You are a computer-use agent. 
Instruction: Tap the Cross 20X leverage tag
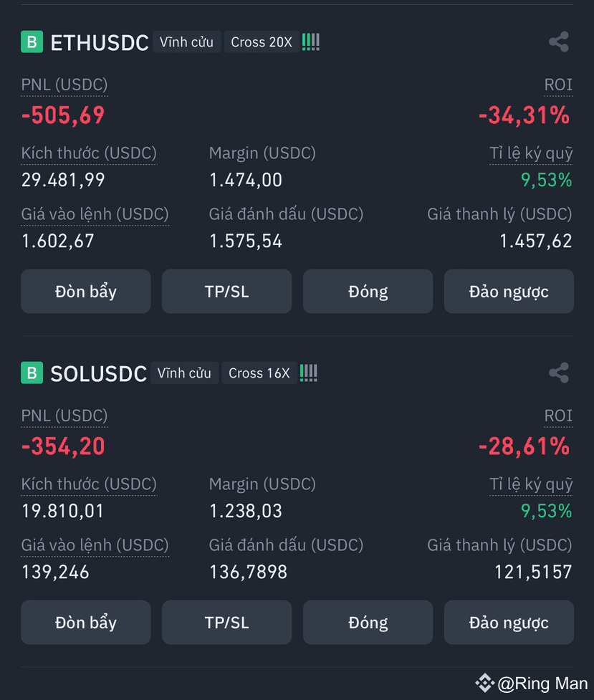click(262, 42)
